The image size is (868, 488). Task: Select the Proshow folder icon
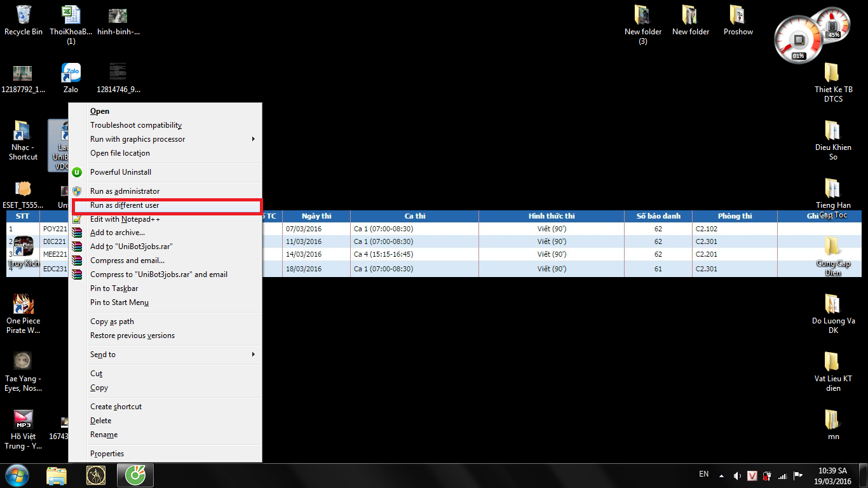click(738, 20)
